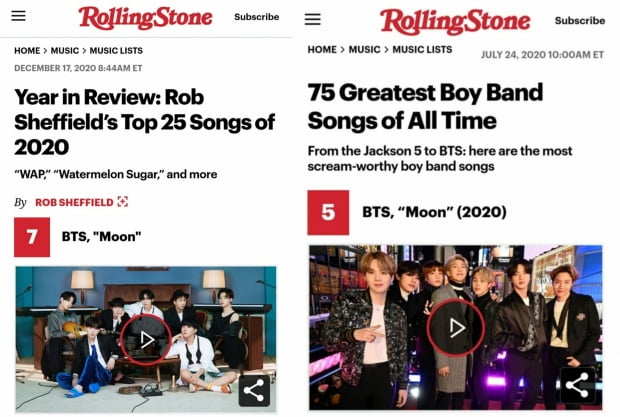Click Rolling Stone logo on left page
620x417 pixels.
coord(146,17)
